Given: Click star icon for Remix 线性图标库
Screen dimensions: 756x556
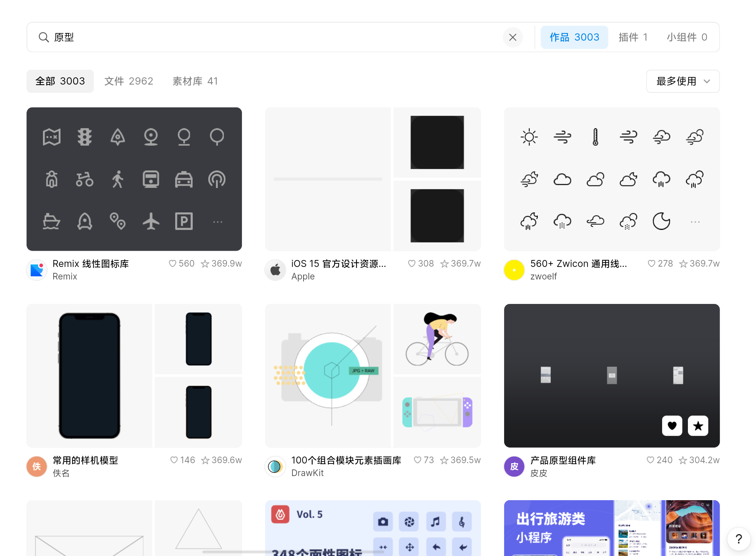Looking at the screenshot, I should click(205, 264).
